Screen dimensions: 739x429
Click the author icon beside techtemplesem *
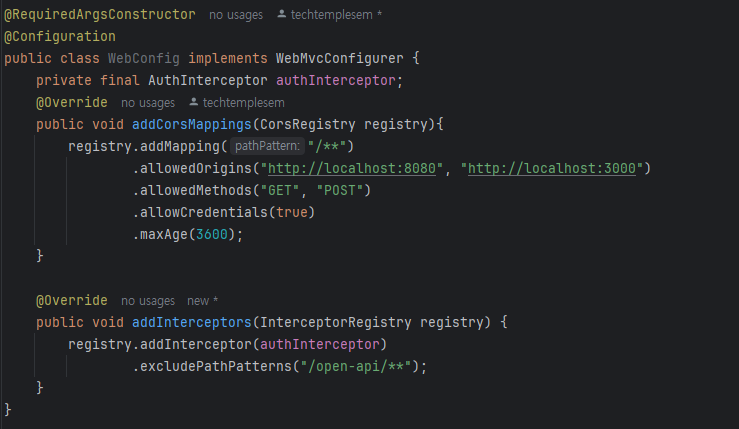coord(281,14)
